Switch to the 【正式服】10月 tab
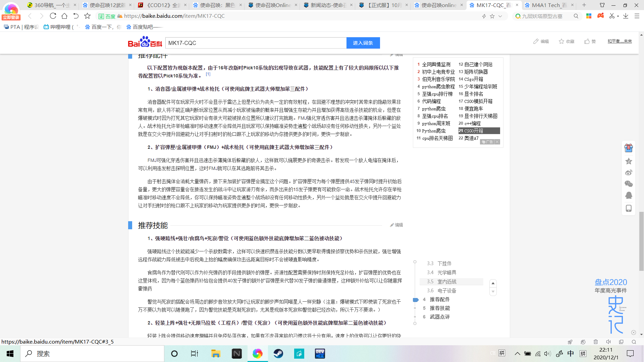 tap(384, 5)
